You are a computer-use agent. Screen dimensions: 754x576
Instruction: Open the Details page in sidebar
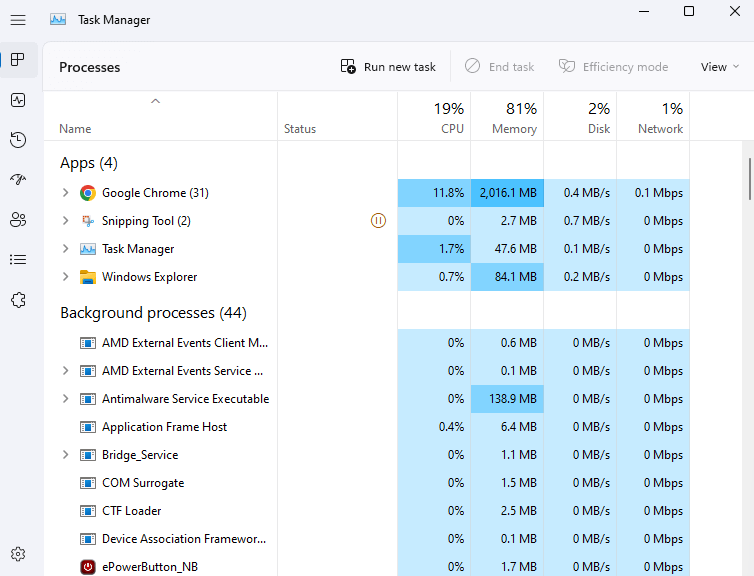tap(18, 260)
